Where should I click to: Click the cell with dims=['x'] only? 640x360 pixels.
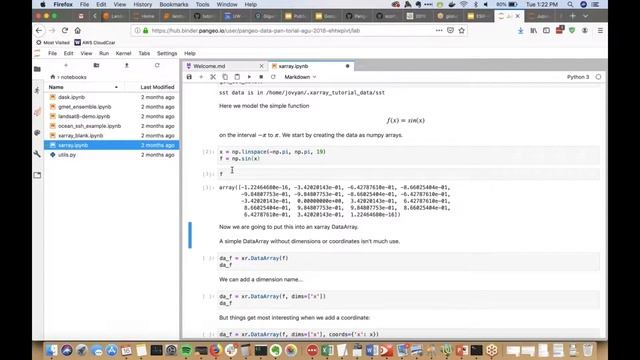409,300
